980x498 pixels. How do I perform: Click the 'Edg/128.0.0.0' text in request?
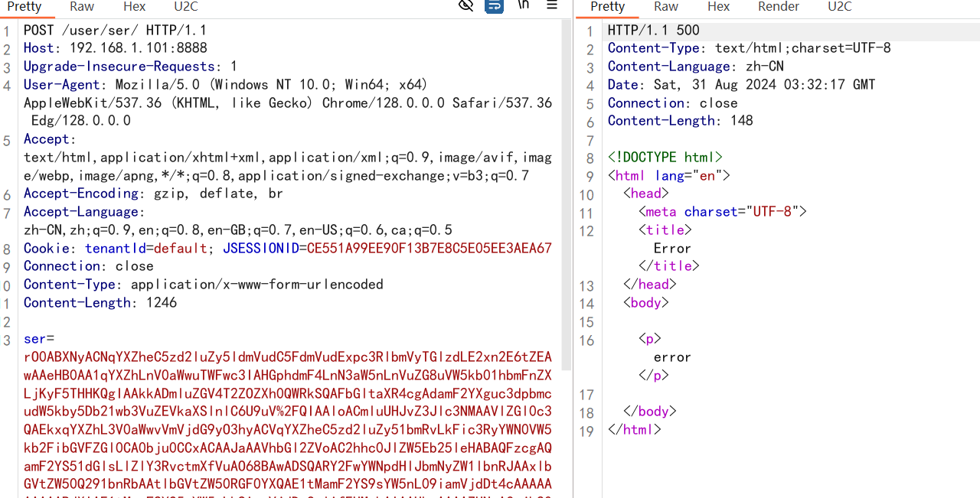pyautogui.click(x=81, y=121)
